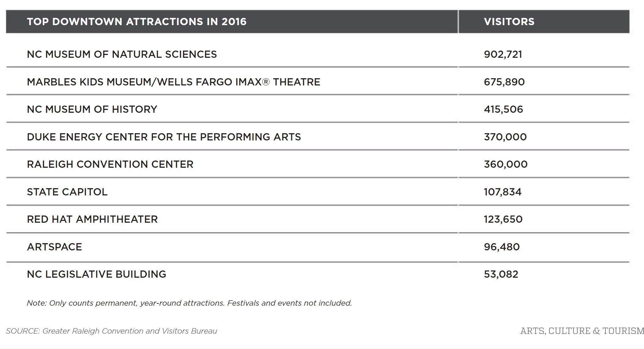Viewport: 644px width, 349px height.
Task: Click the 53,082 visitors figure
Action: point(501,274)
